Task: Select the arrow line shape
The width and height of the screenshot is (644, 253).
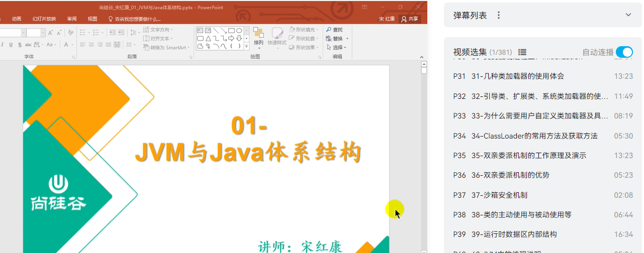Action: (224, 31)
